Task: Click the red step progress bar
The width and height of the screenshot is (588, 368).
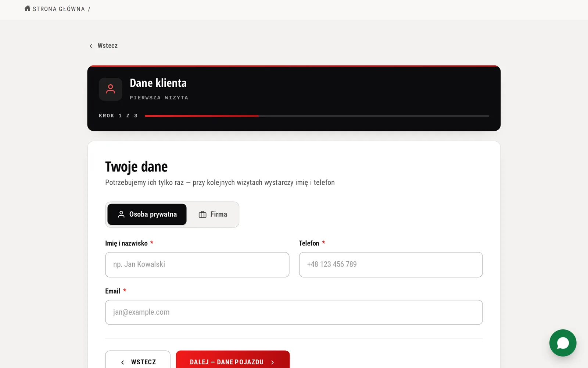Action: (201, 116)
